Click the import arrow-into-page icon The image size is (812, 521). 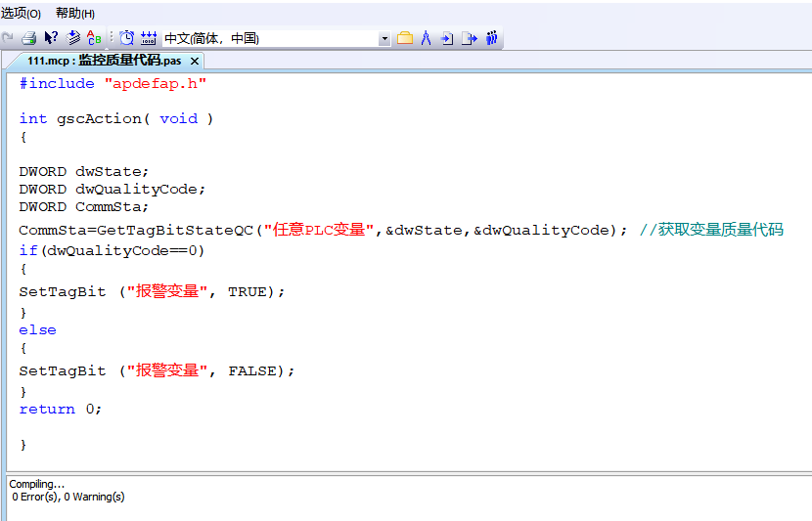tap(447, 38)
